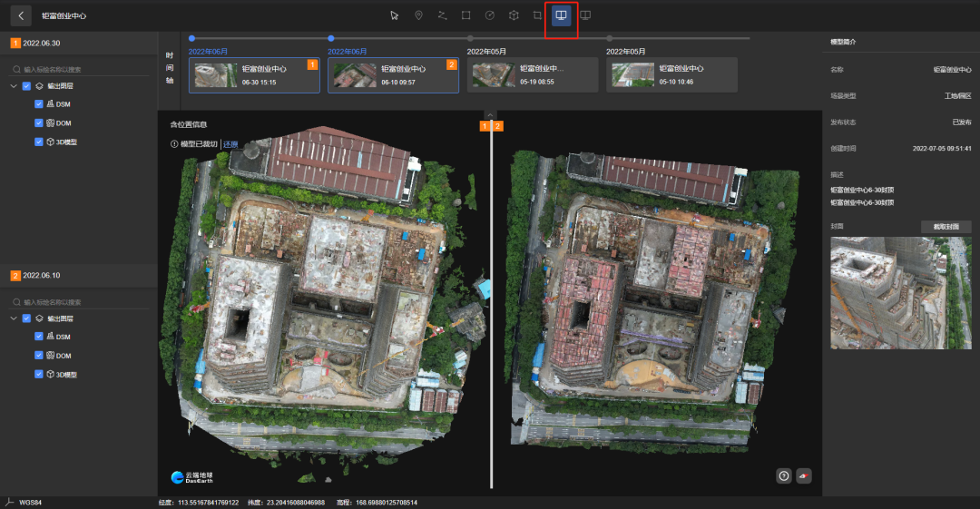Select the 05-19 08:55 timeline thumbnail card

pyautogui.click(x=533, y=75)
